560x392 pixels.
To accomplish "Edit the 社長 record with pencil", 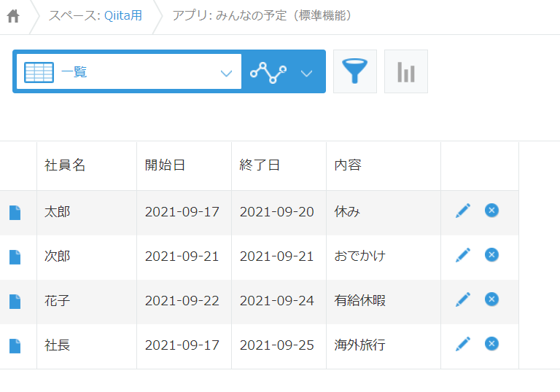I will (463, 344).
